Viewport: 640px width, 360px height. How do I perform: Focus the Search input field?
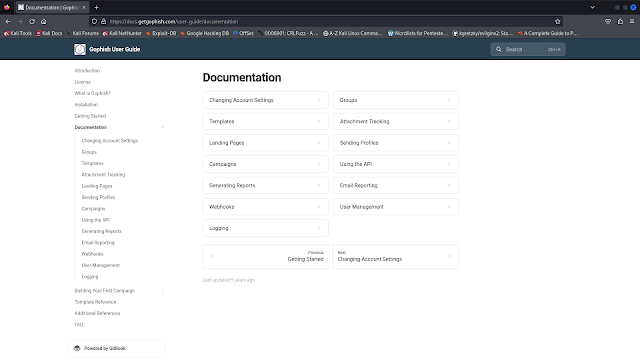[x=528, y=49]
